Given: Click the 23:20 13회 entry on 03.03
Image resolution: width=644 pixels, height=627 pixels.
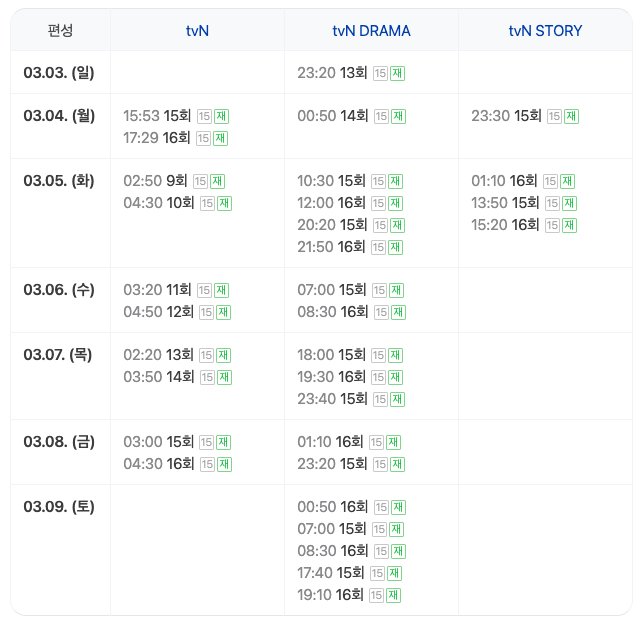Looking at the screenshot, I should [351, 73].
